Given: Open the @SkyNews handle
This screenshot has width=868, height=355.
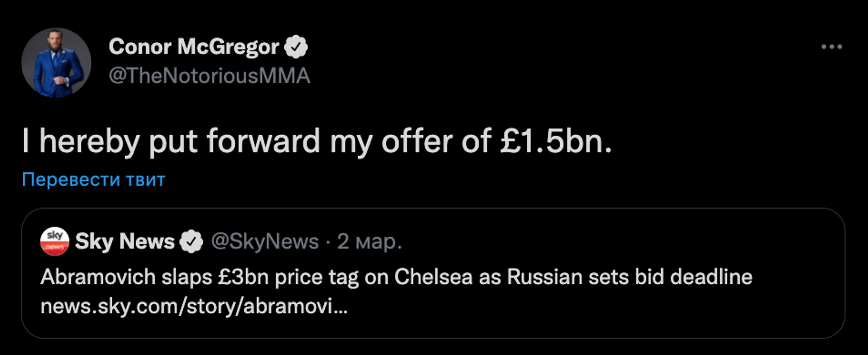Looking at the screenshot, I should [x=265, y=241].
